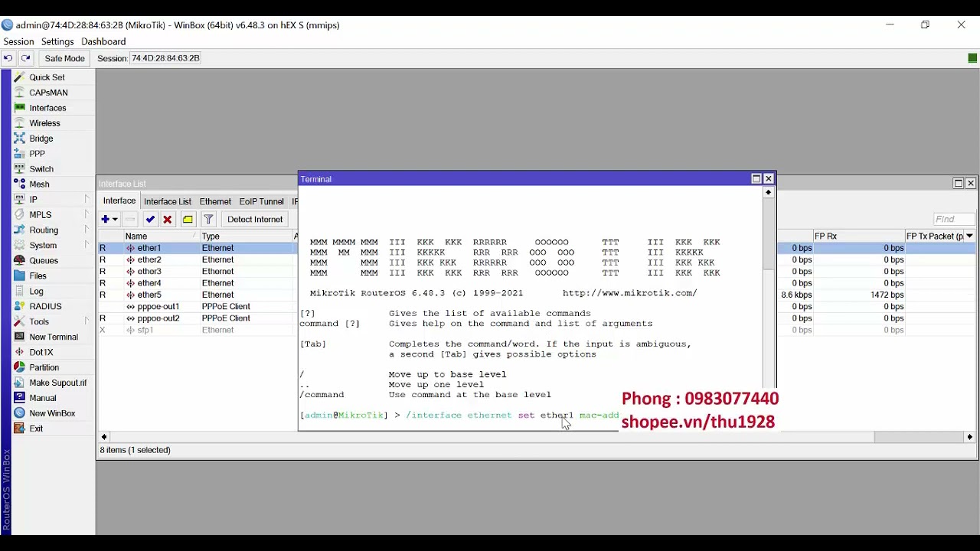The image size is (980, 551).
Task: Switch to the Ethernet tab
Action: [x=215, y=201]
